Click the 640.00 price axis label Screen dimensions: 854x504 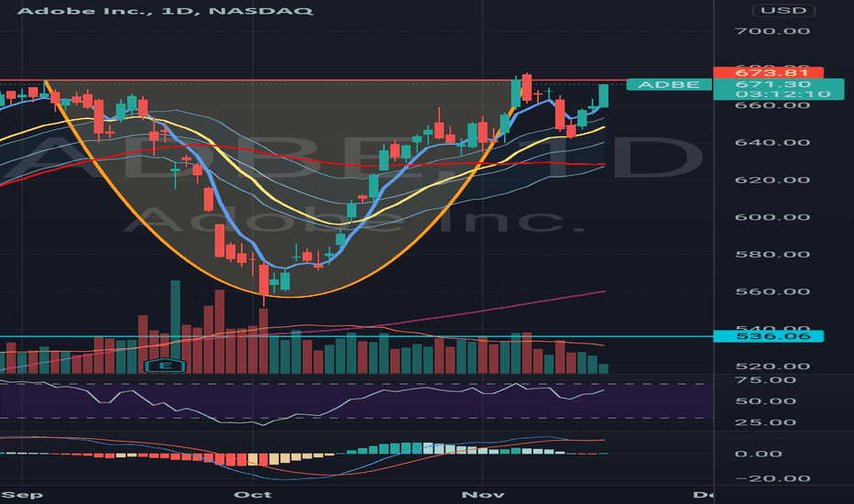pyautogui.click(x=772, y=143)
